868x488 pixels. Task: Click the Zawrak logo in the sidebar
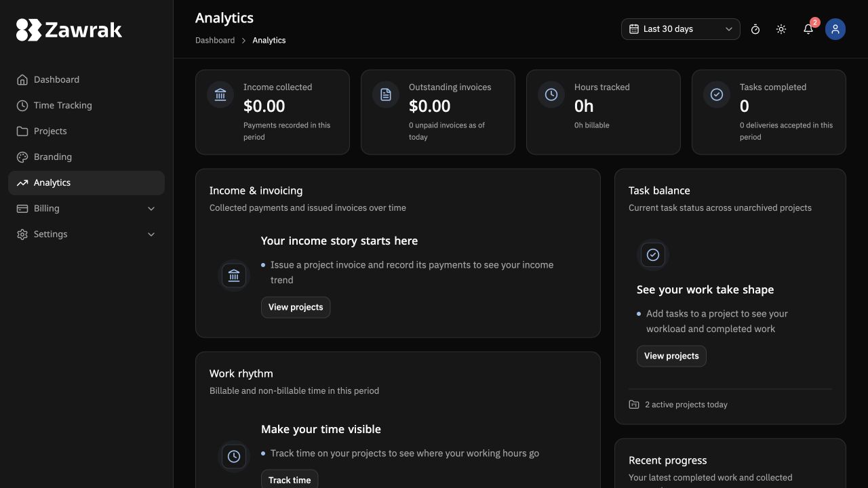[69, 30]
